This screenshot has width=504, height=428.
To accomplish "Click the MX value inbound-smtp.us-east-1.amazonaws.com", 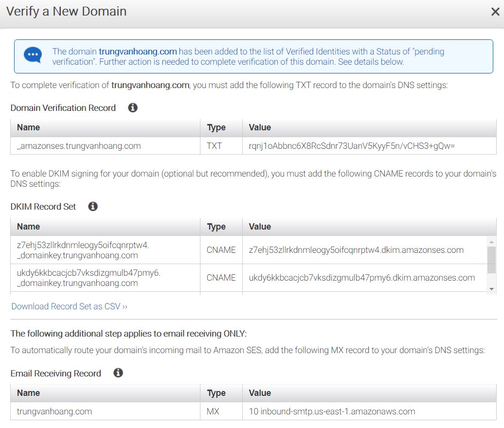I will point(332,411).
